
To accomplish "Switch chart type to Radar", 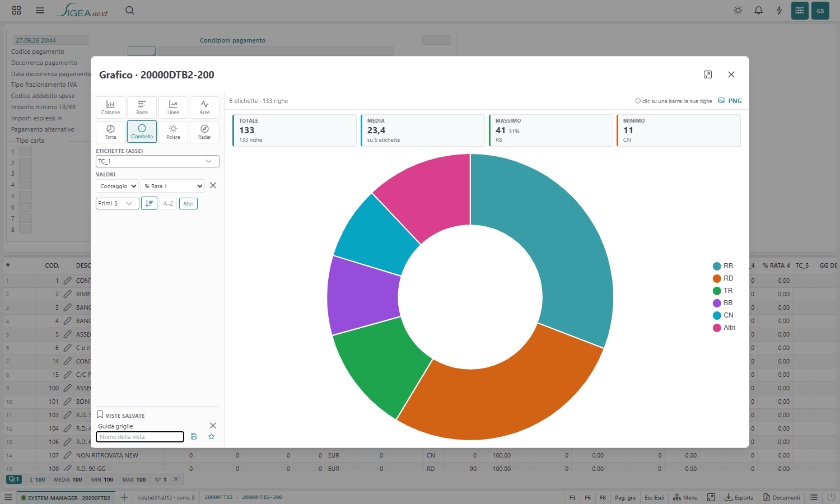I will pos(204,132).
